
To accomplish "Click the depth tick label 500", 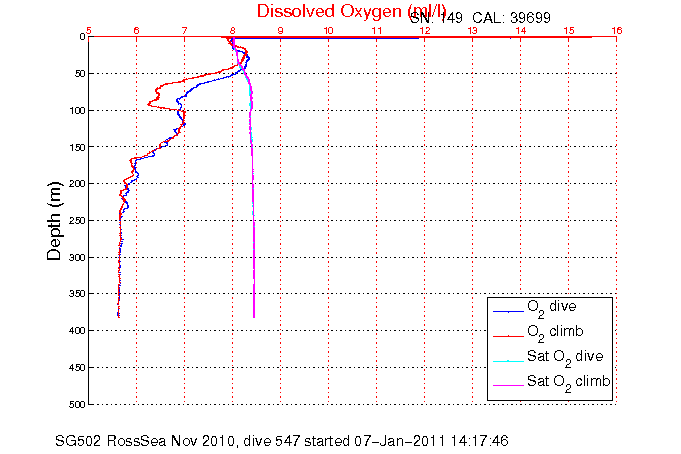I will pyautogui.click(x=78, y=404).
